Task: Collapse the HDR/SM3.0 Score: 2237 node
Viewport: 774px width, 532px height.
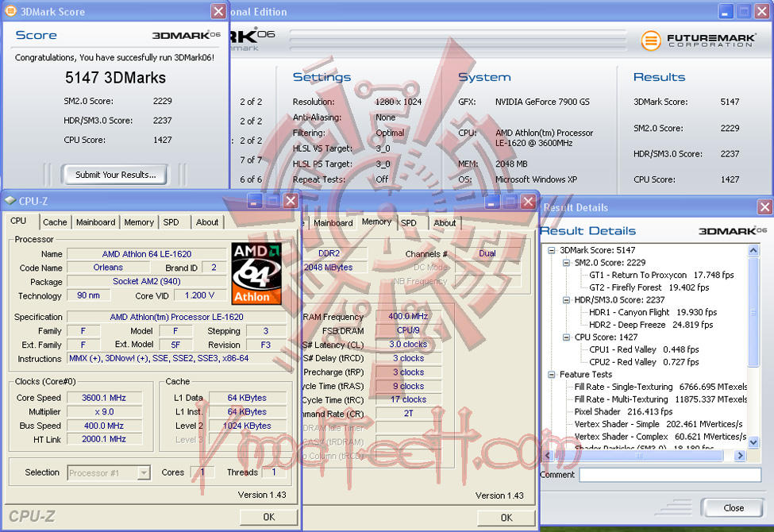Action: 566,300
